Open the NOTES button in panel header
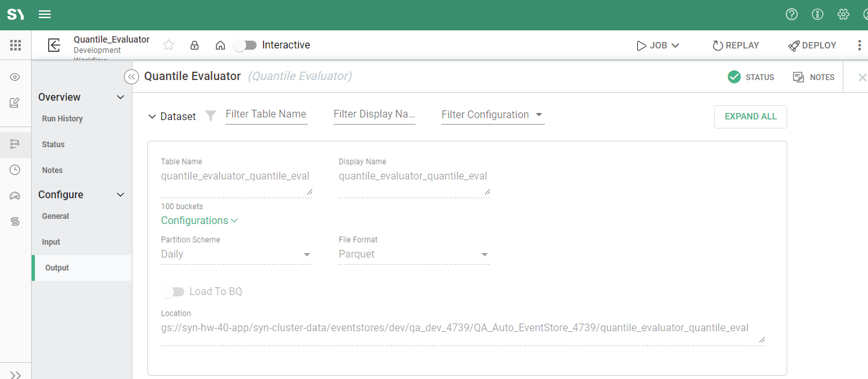This screenshot has height=379, width=868. 814,77
